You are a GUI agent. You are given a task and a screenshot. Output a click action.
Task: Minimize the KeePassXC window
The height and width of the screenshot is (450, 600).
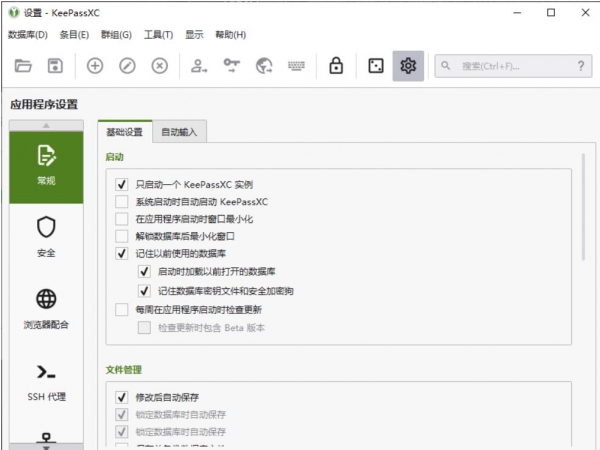(x=517, y=13)
